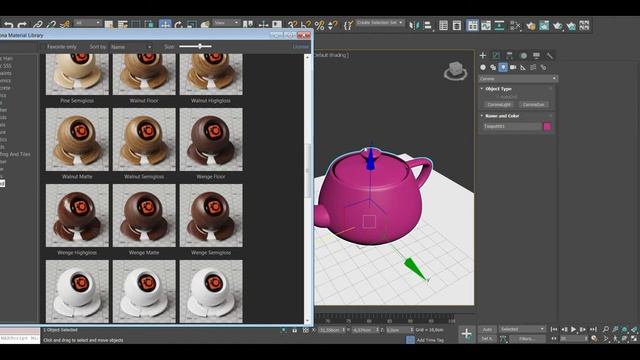Click the License link in Material Library
Viewport: 640px width, 360px height.
click(300, 47)
